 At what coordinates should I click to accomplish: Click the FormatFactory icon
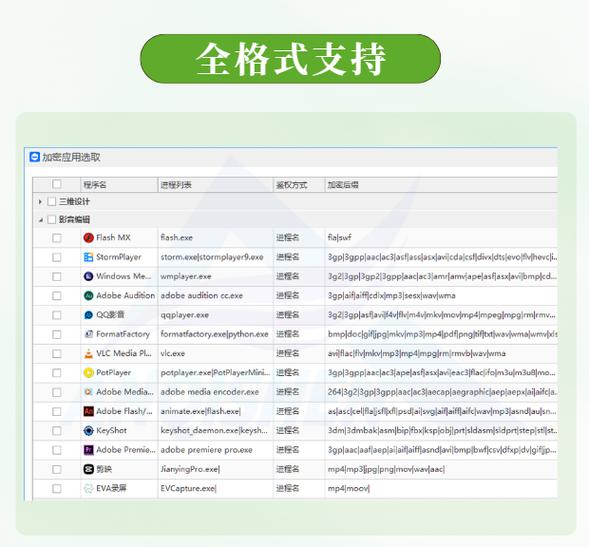click(88, 334)
